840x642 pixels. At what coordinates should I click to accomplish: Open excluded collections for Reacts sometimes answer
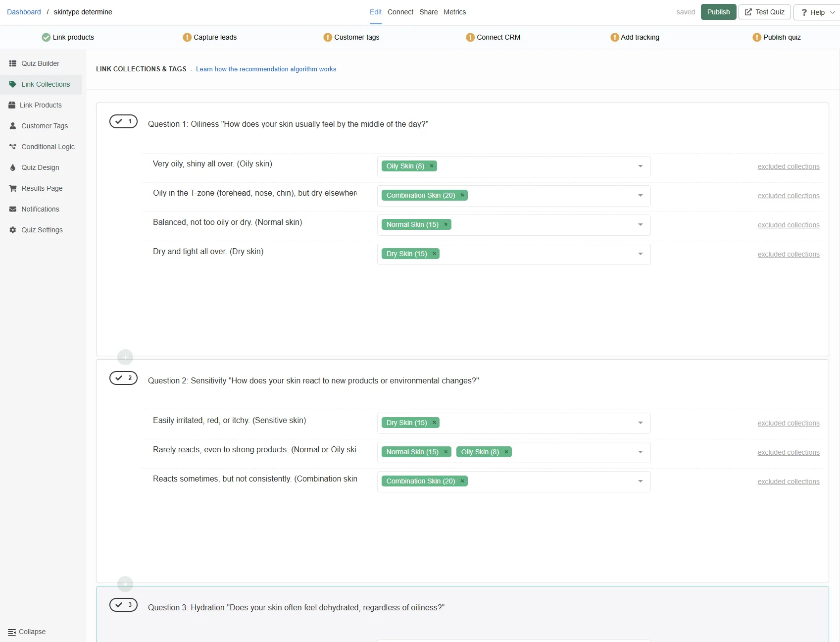[789, 481]
